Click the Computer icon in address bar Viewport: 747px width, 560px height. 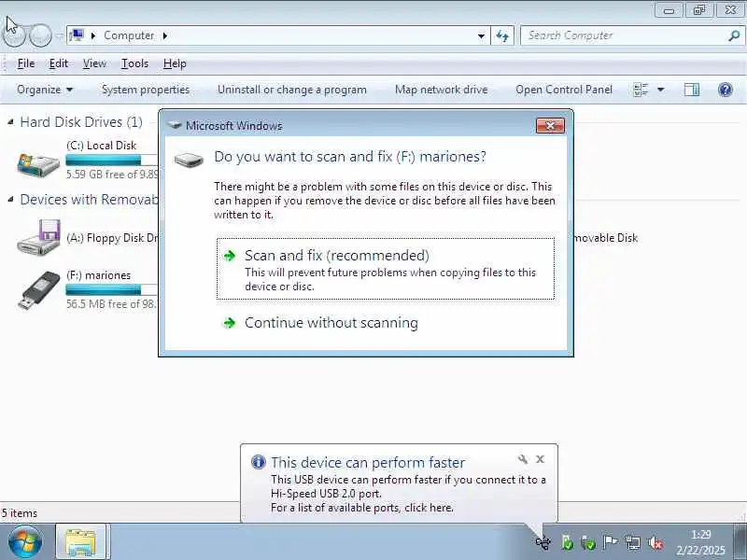coord(77,35)
